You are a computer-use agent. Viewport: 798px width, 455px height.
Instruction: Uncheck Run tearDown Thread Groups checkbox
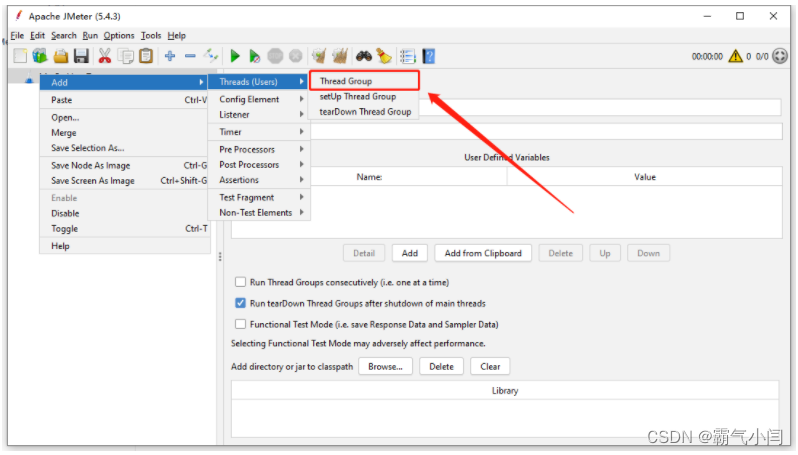pyautogui.click(x=241, y=303)
